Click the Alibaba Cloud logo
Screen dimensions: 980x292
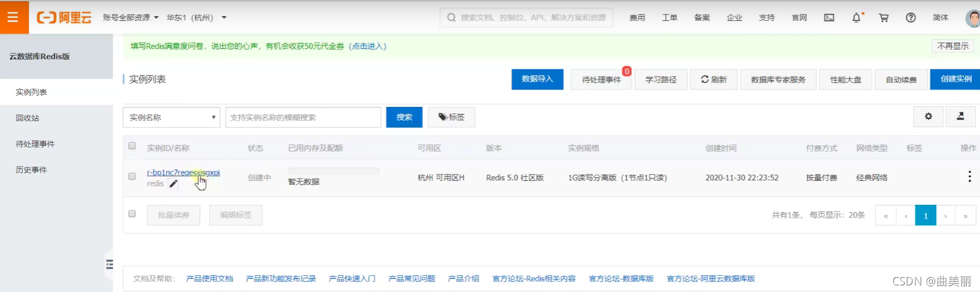click(x=64, y=17)
